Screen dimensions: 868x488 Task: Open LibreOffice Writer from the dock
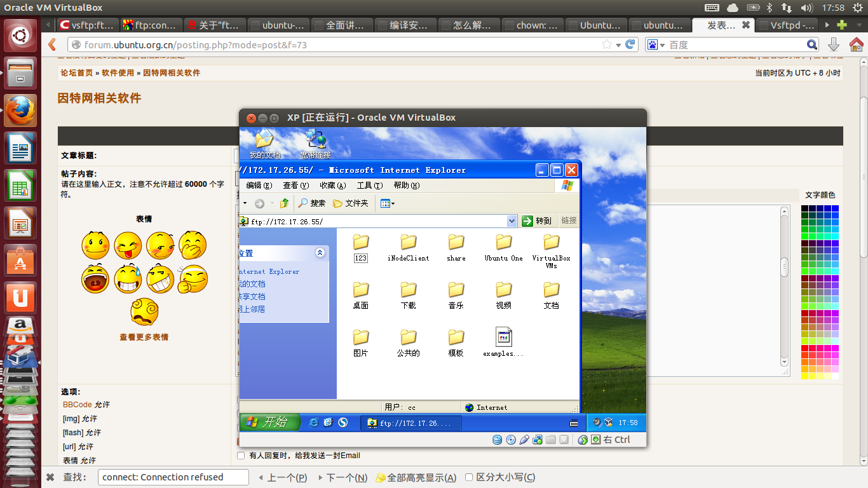coord(20,149)
